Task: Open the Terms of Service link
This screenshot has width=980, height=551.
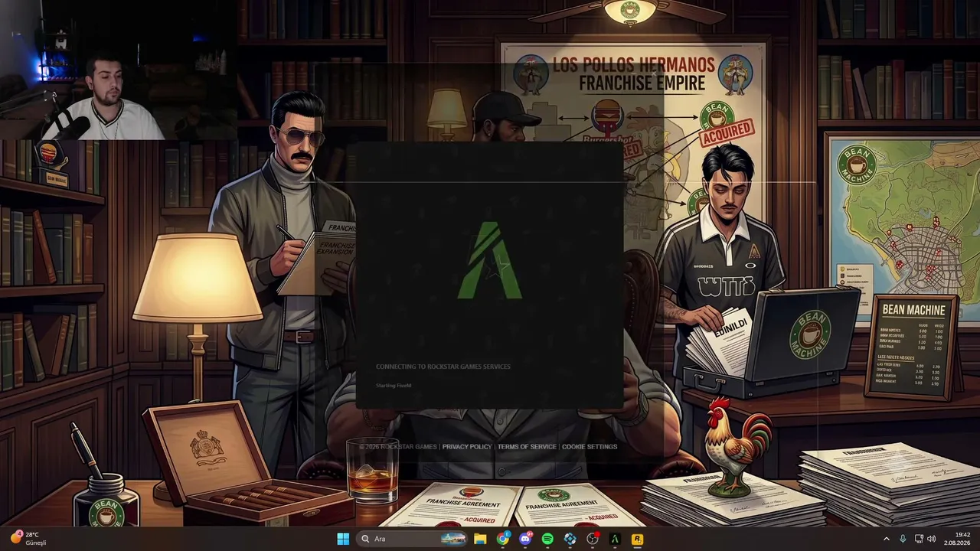Action: click(527, 447)
